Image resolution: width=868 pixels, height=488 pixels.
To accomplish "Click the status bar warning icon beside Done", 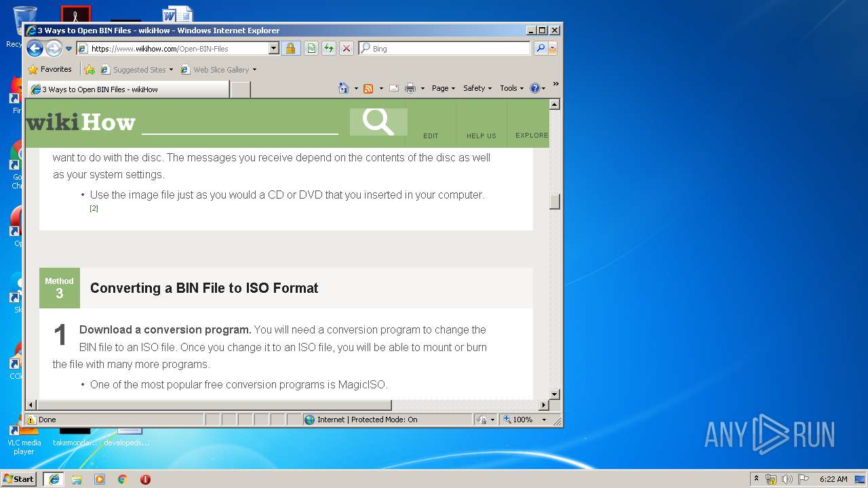I will pyautogui.click(x=31, y=420).
